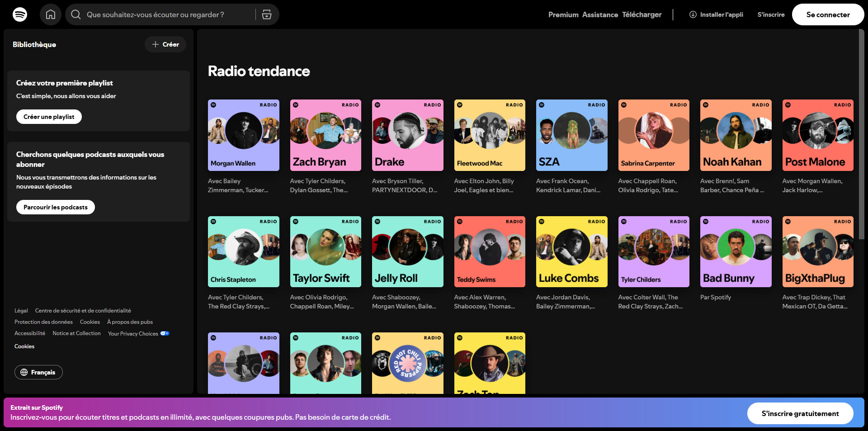The image size is (868, 431).
Task: Click 'Avec Frank Ocean, Kendrick Lamar' description
Action: [x=568, y=185]
